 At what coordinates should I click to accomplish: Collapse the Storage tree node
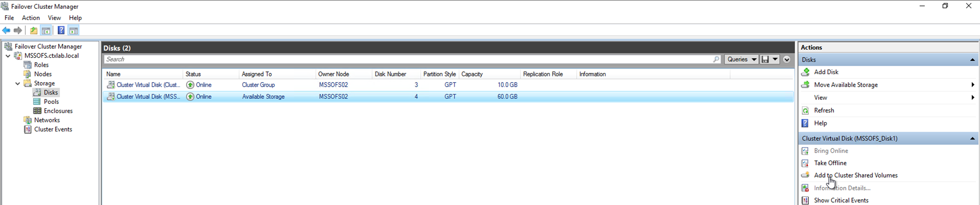(18, 83)
